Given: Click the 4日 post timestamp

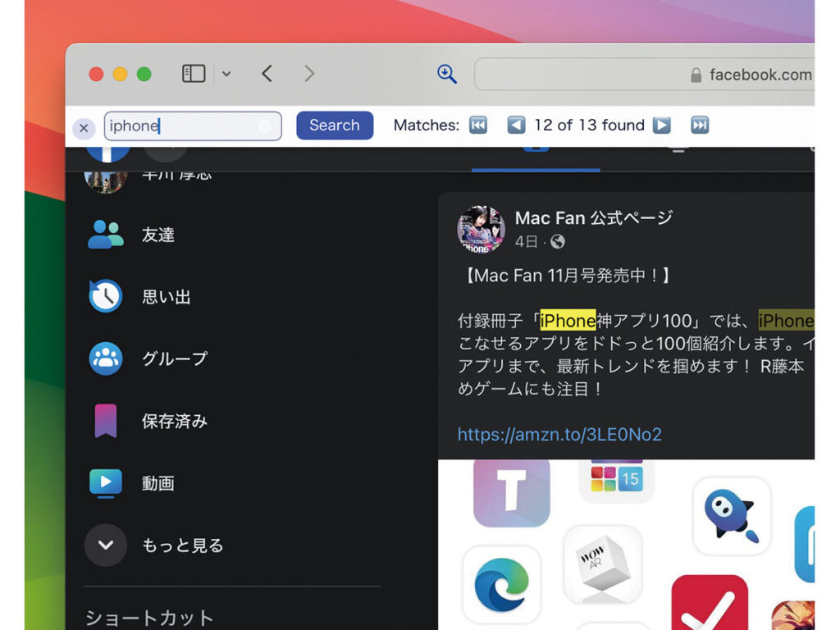Looking at the screenshot, I should click(x=526, y=242).
